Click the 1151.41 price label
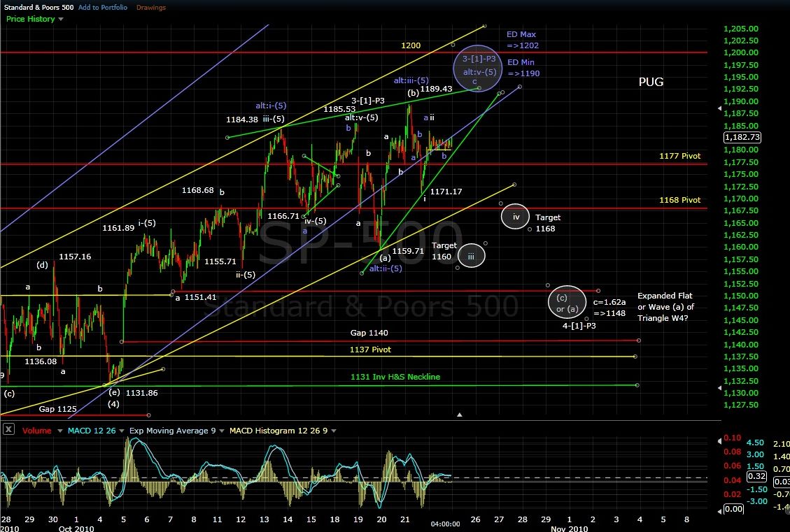 click(200, 297)
